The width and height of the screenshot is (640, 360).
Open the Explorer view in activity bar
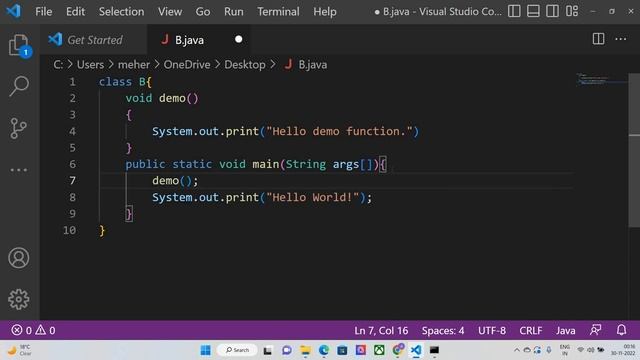click(x=19, y=45)
